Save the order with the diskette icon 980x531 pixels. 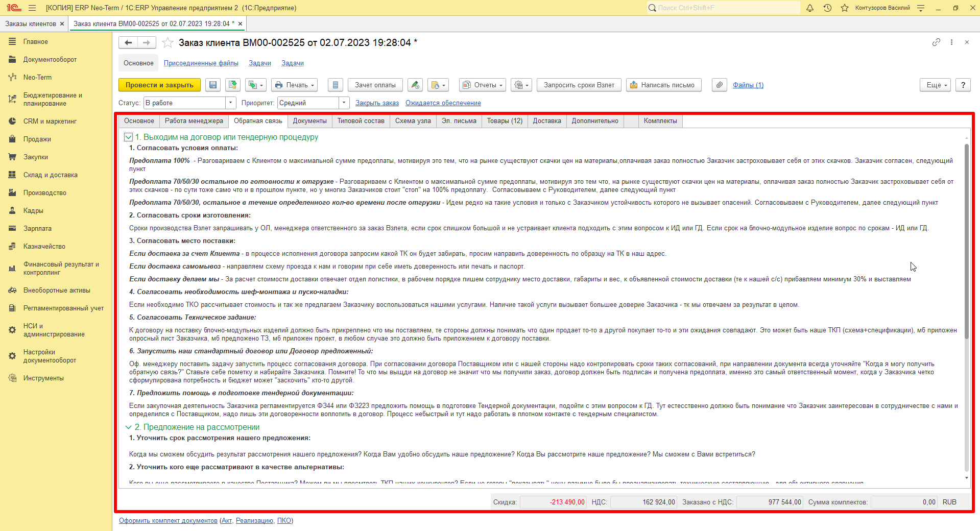point(213,85)
